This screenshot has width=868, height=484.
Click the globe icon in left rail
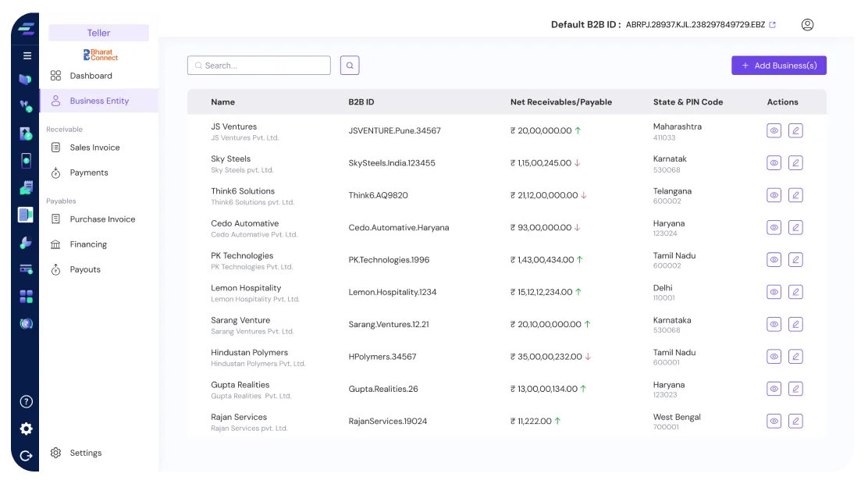point(26,323)
